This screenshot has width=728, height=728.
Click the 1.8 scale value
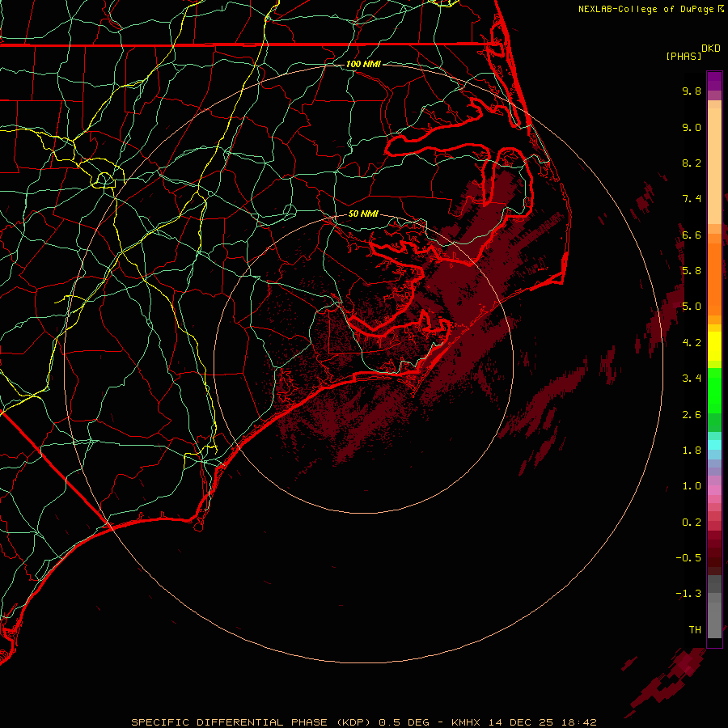coord(692,451)
